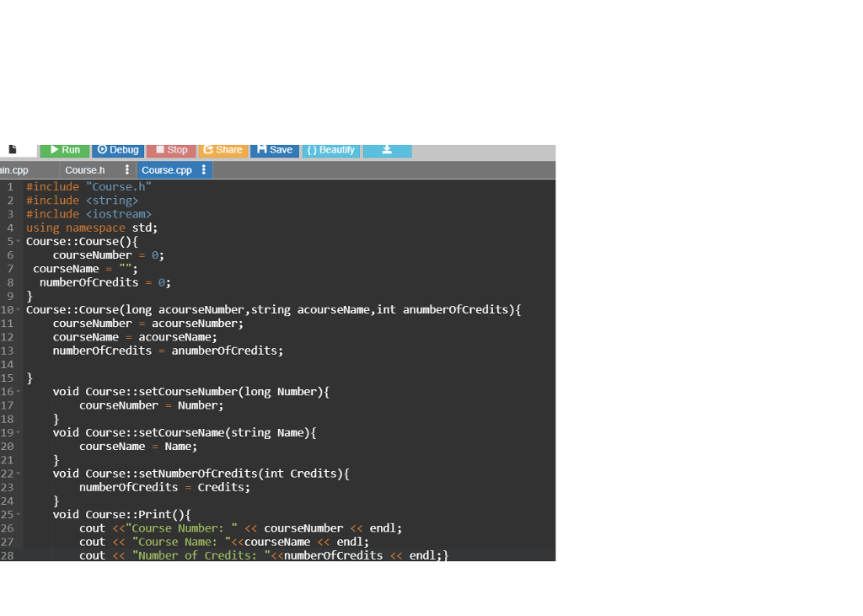Collapse the fold at line 16
This screenshot has width=863, height=616.
click(19, 391)
